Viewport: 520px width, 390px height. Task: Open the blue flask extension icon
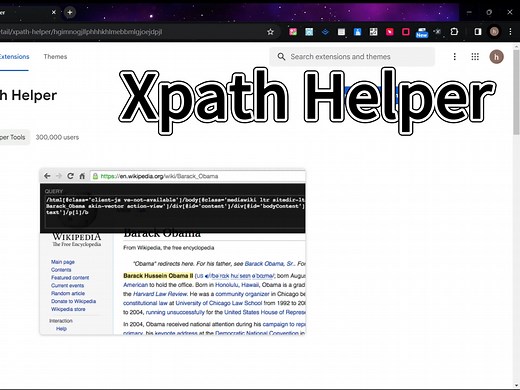357,32
